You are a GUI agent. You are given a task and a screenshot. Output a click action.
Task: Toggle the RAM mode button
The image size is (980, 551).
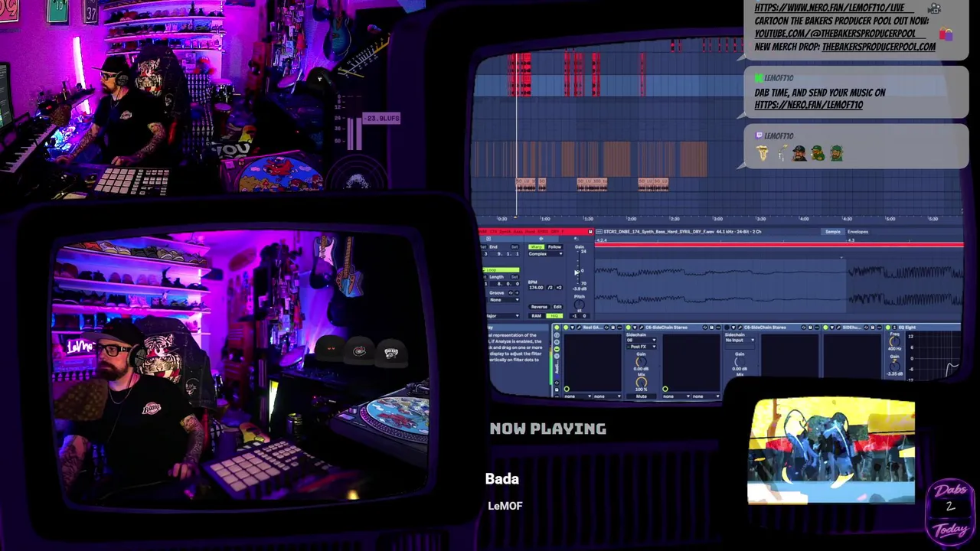coord(537,315)
